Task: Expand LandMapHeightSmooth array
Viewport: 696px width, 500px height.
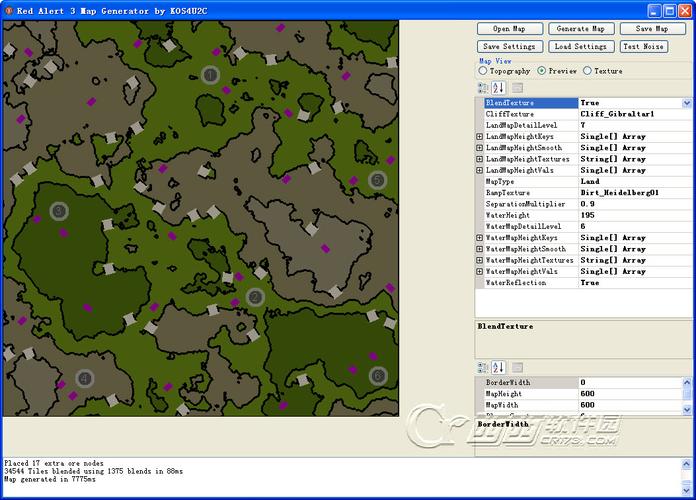Action: (x=479, y=148)
